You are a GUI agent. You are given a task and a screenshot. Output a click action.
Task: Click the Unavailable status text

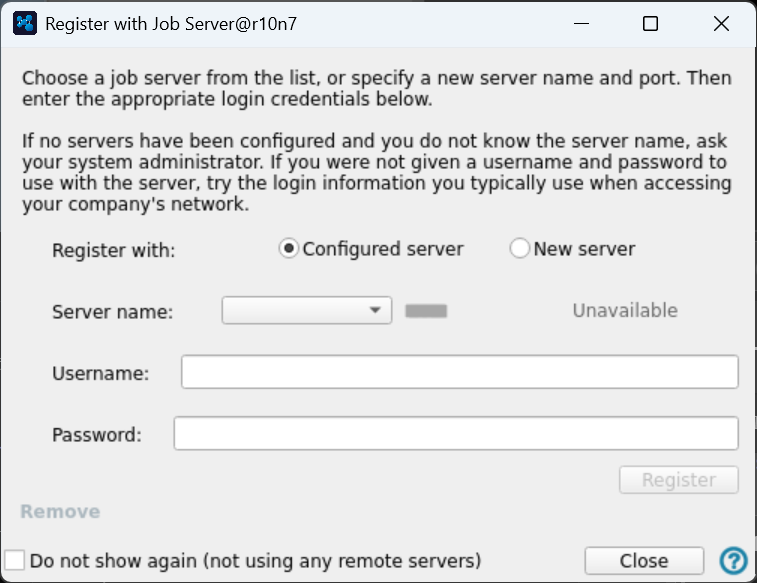[x=625, y=311]
